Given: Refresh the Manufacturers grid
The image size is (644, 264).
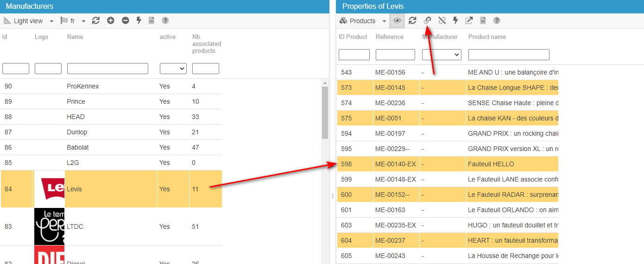Looking at the screenshot, I should coord(96,20).
